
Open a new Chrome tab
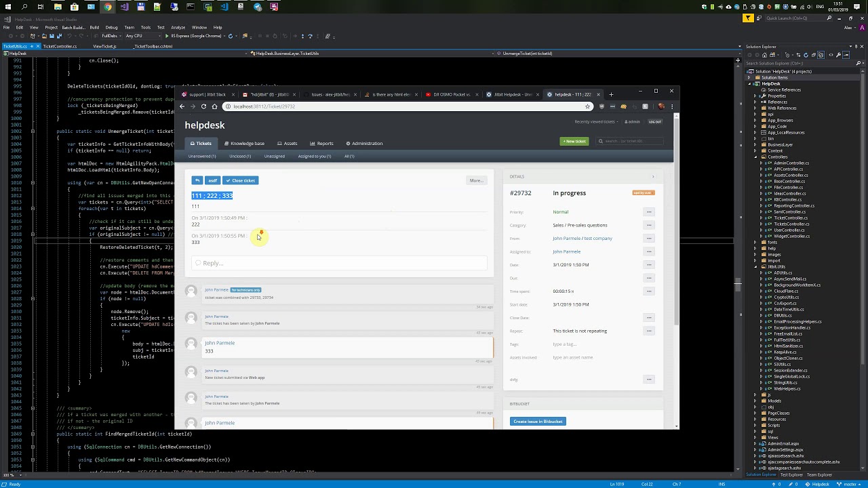[x=611, y=94]
